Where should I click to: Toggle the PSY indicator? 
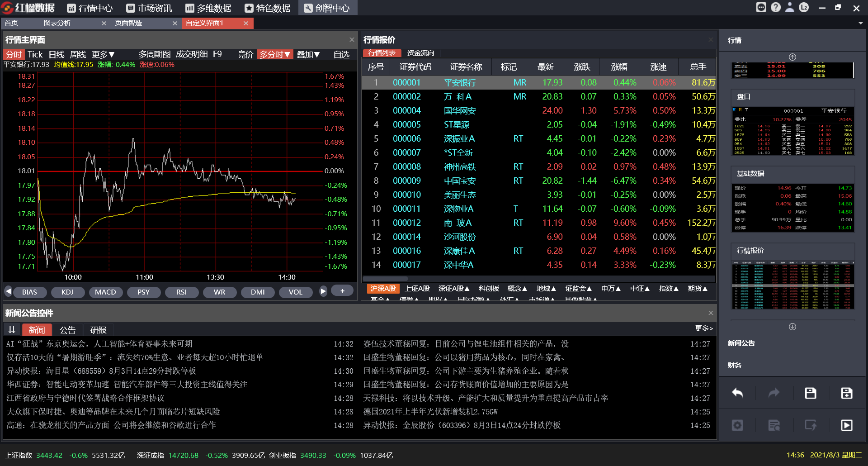(x=143, y=292)
